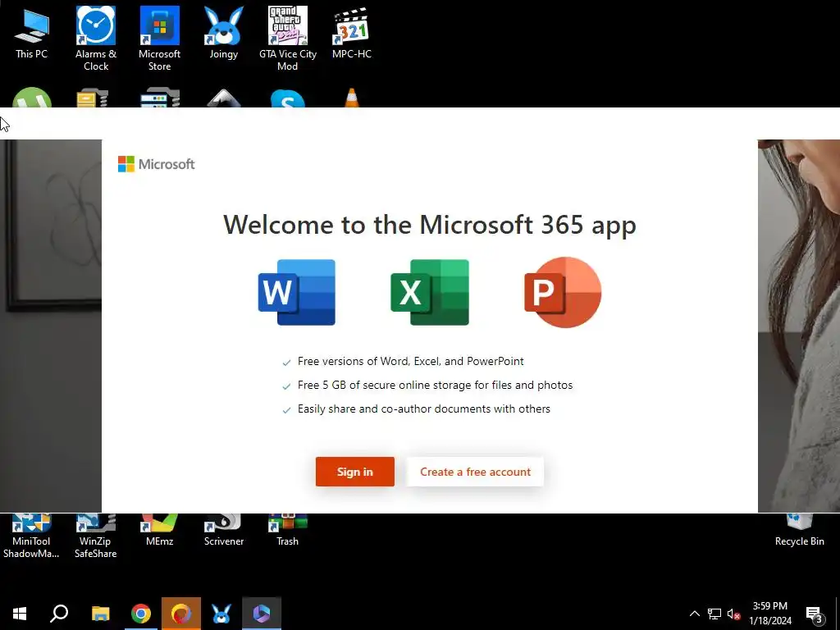Open the clock and date flyout
840x630 pixels.
click(x=769, y=614)
